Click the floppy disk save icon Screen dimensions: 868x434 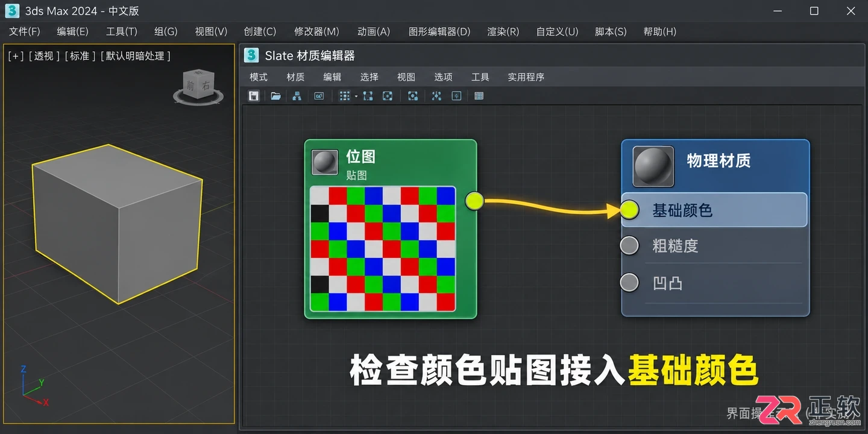point(254,96)
